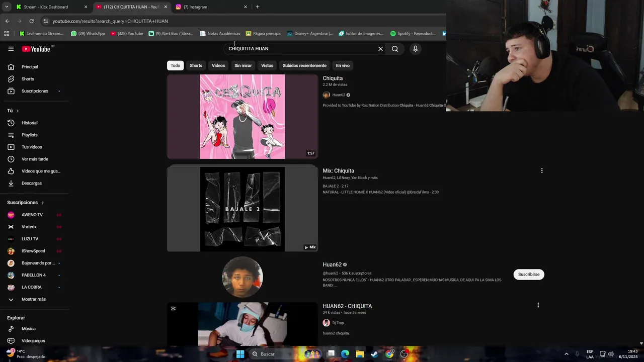Select the Subidos recientemente filter chip
Image resolution: width=644 pixels, height=362 pixels.
click(304, 65)
